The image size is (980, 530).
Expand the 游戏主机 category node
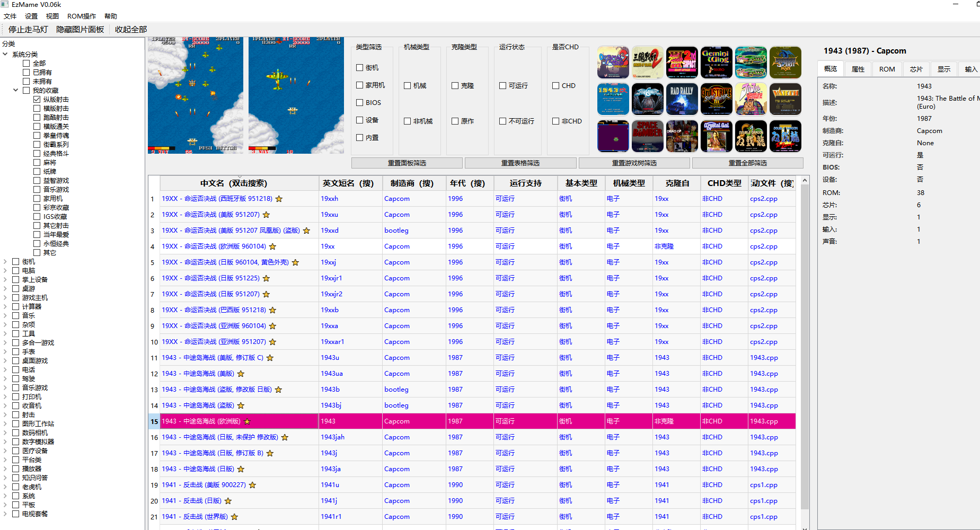click(5, 297)
